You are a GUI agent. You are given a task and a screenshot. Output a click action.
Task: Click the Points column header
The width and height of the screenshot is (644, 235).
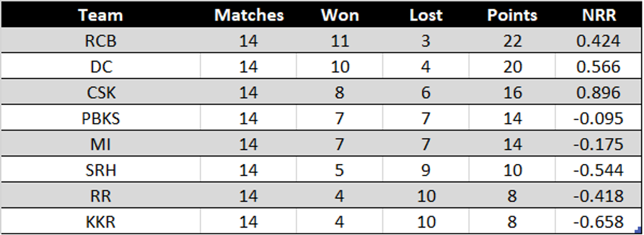[x=512, y=15]
